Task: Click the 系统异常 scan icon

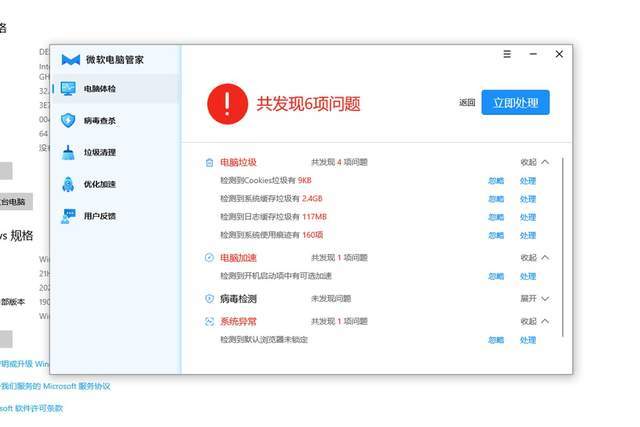Action: tap(209, 322)
